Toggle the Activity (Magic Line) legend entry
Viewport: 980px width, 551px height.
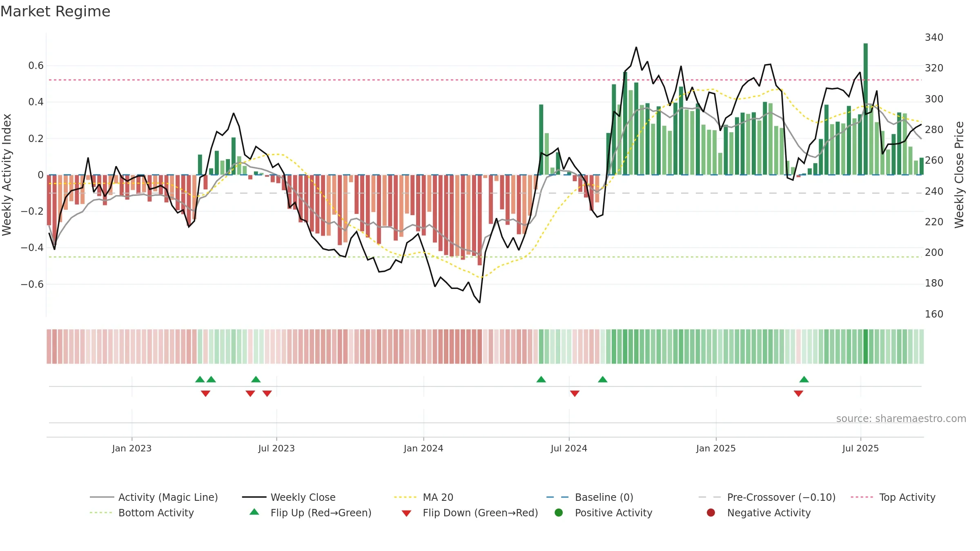(x=154, y=497)
